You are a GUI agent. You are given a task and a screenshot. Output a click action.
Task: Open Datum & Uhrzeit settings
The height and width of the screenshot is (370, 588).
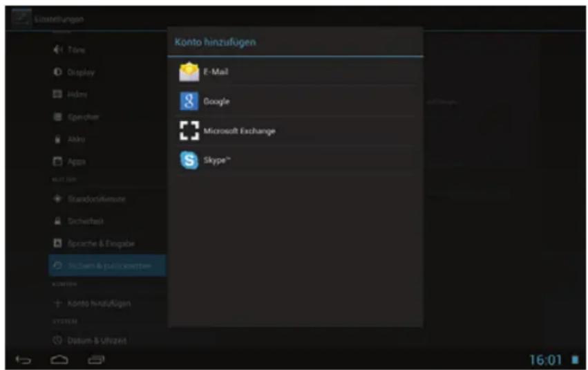coord(107,340)
